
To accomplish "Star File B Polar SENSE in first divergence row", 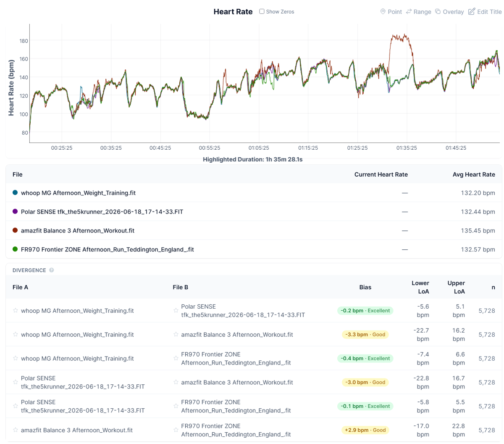I will point(176,310).
